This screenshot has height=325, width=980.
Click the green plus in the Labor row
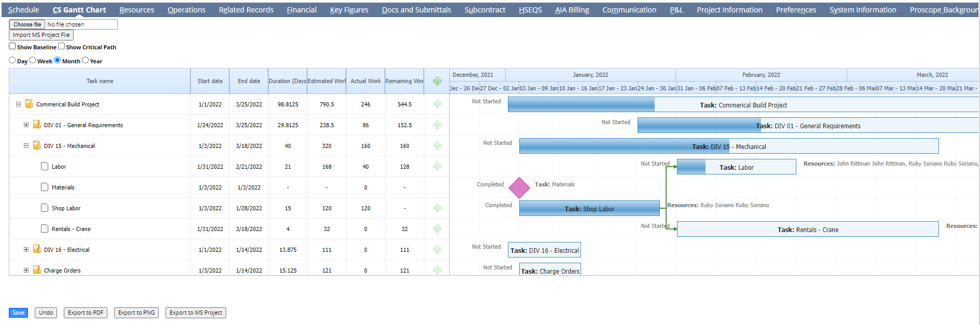coord(437,166)
